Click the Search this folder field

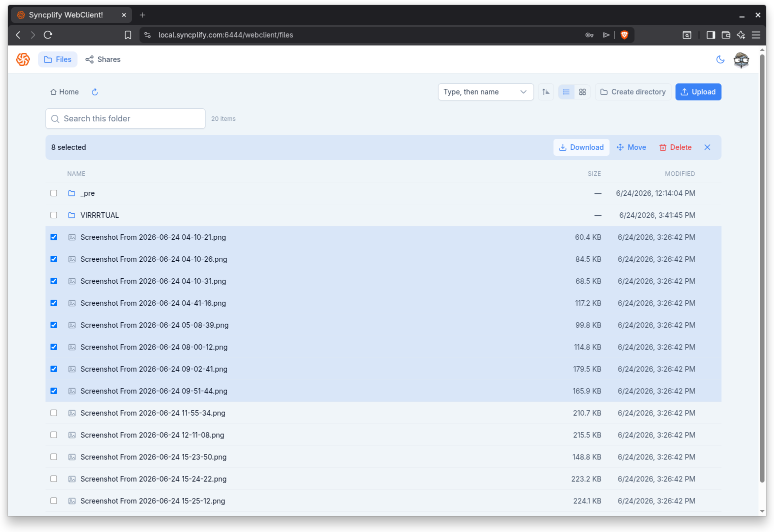(125, 119)
